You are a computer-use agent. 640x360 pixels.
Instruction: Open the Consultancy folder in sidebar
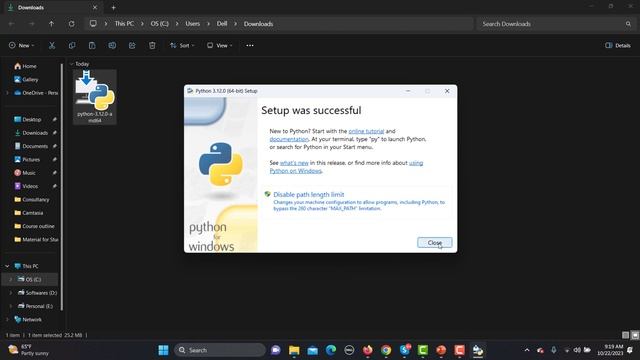(36, 200)
